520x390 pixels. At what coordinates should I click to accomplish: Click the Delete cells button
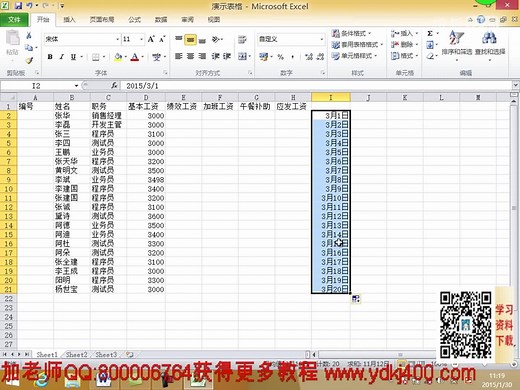pyautogui.click(x=405, y=44)
